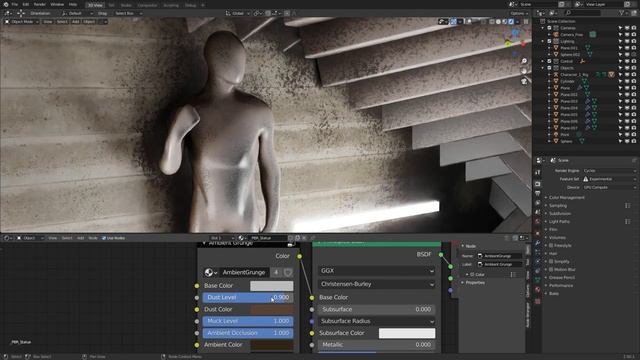Open the Edit menu
Screen dimensions: 640x360
coord(26,4)
